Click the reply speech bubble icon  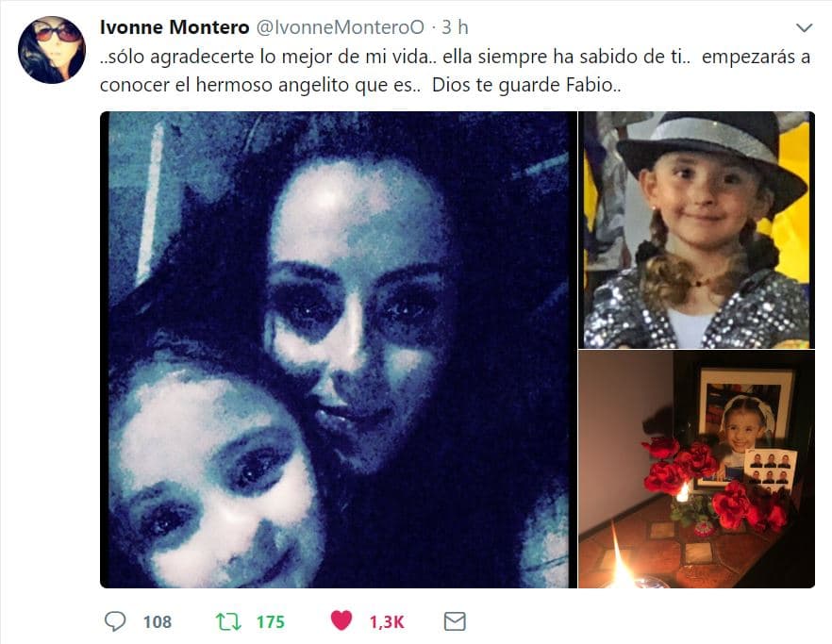115,621
